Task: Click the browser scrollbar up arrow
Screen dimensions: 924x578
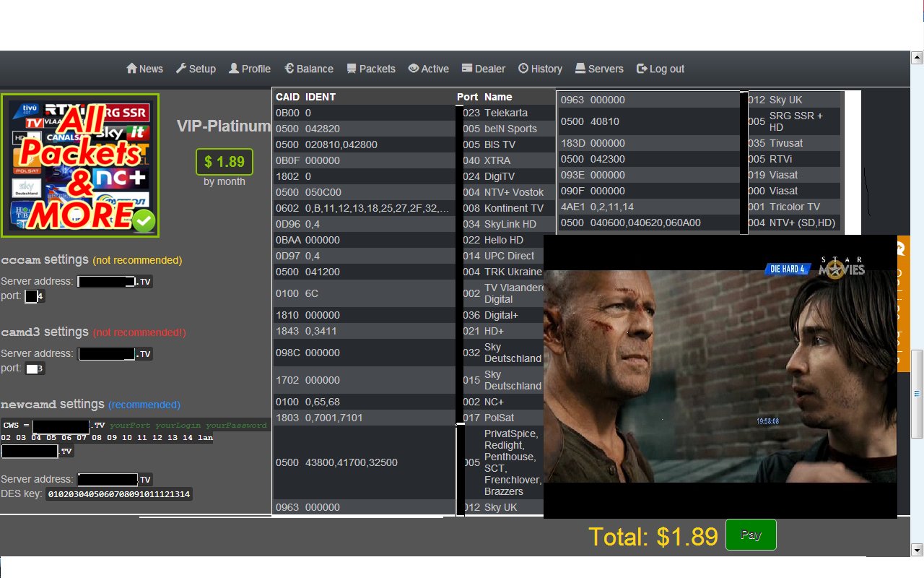Action: pyautogui.click(x=918, y=57)
